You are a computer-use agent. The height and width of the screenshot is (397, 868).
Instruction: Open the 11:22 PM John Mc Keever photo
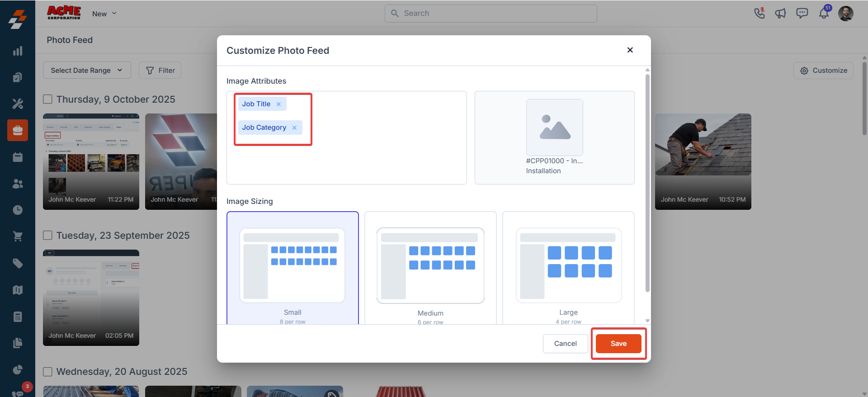tap(91, 161)
